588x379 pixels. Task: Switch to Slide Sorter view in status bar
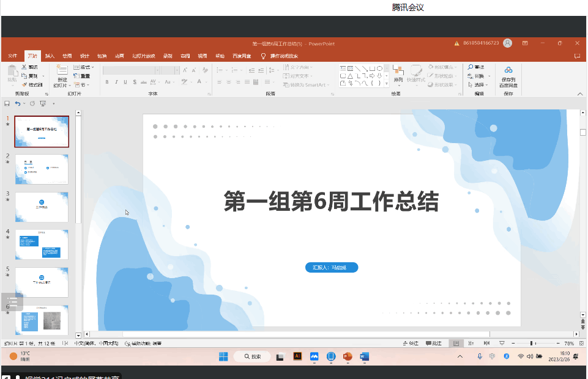tap(470, 344)
